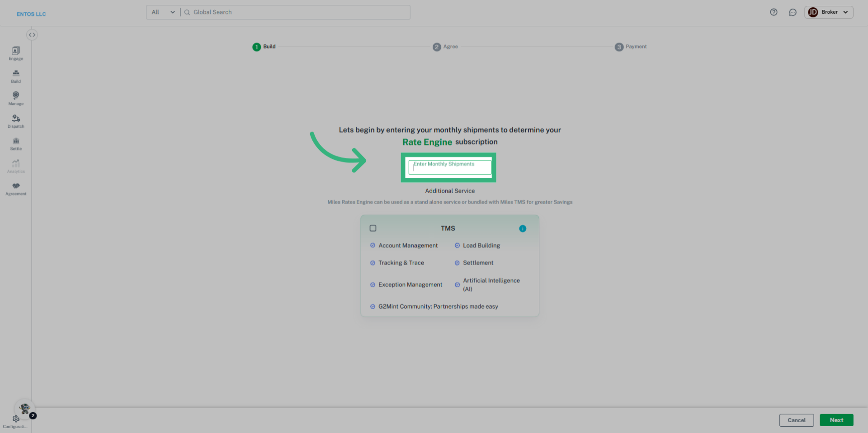868x433 pixels.
Task: Expand the All search filter dropdown
Action: (163, 12)
